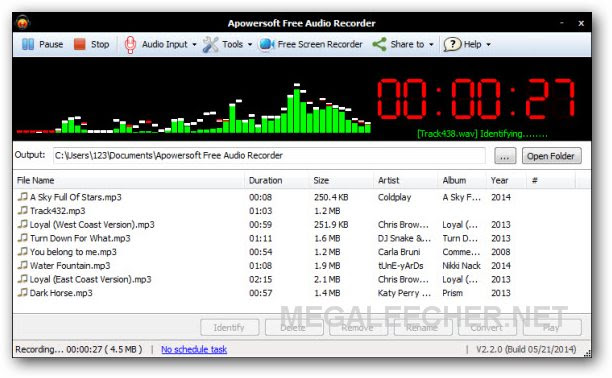The width and height of the screenshot is (612, 378).
Task: Click the Prism album cell
Action: click(452, 293)
